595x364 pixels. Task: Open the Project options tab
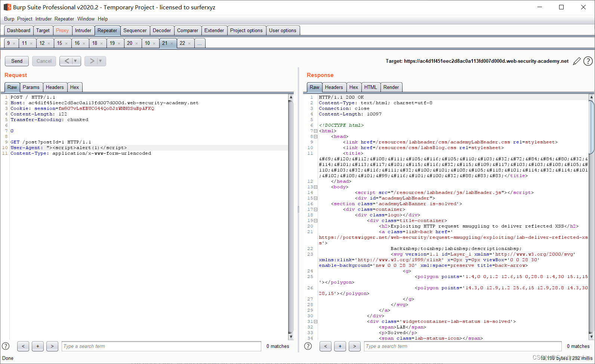coord(246,31)
